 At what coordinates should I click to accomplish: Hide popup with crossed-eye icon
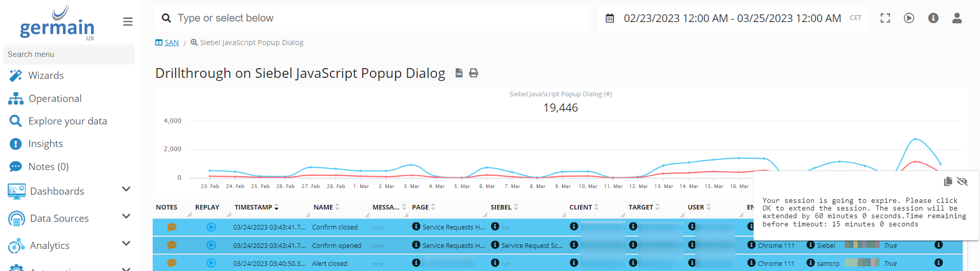point(962,182)
